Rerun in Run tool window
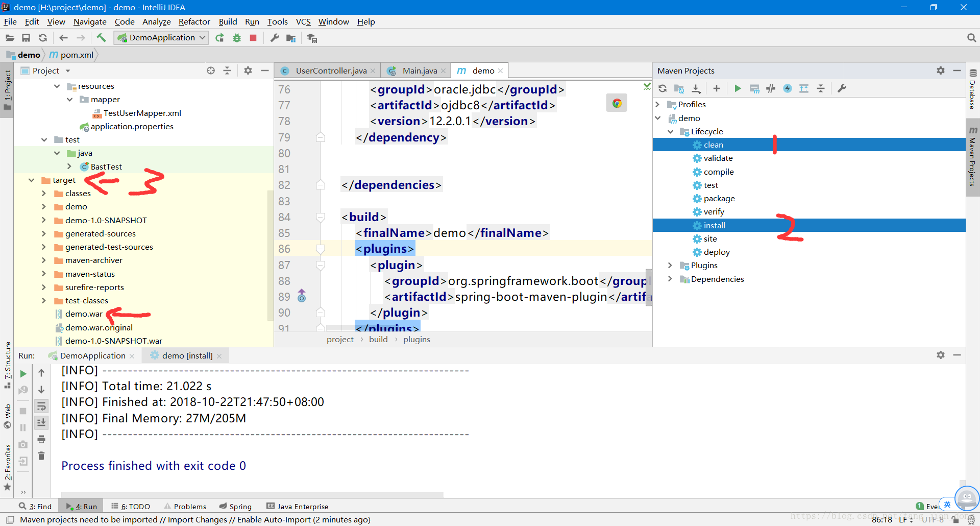This screenshot has height=526, width=980. [x=23, y=374]
